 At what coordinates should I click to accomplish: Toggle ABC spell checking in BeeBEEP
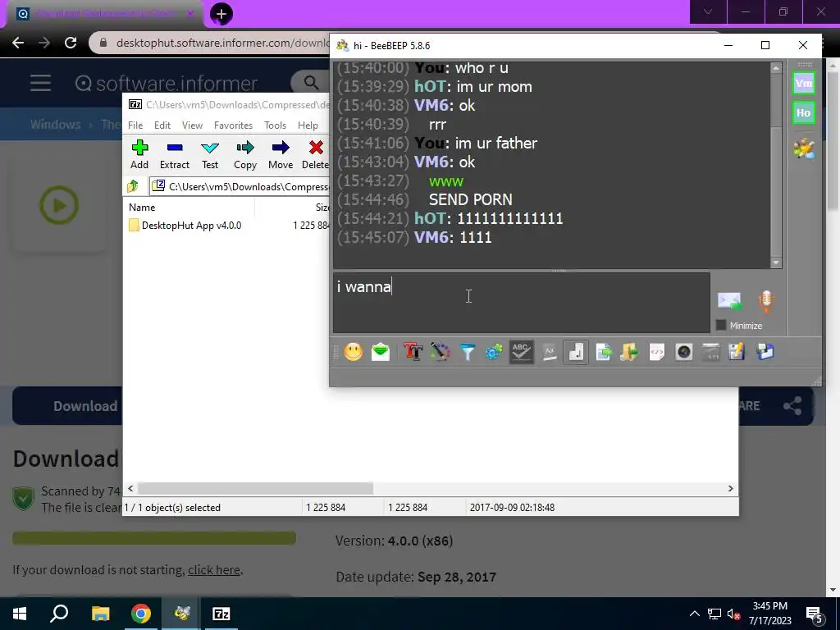point(521,352)
